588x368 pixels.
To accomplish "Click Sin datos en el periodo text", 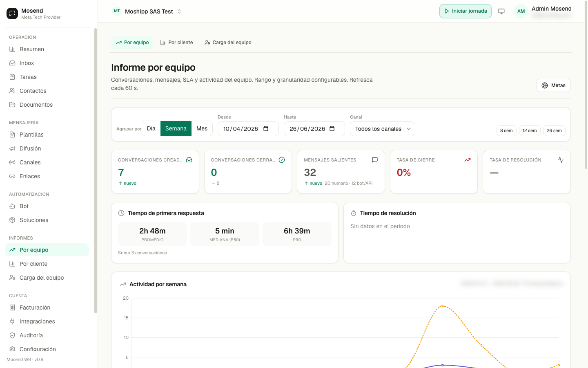I will point(380,226).
